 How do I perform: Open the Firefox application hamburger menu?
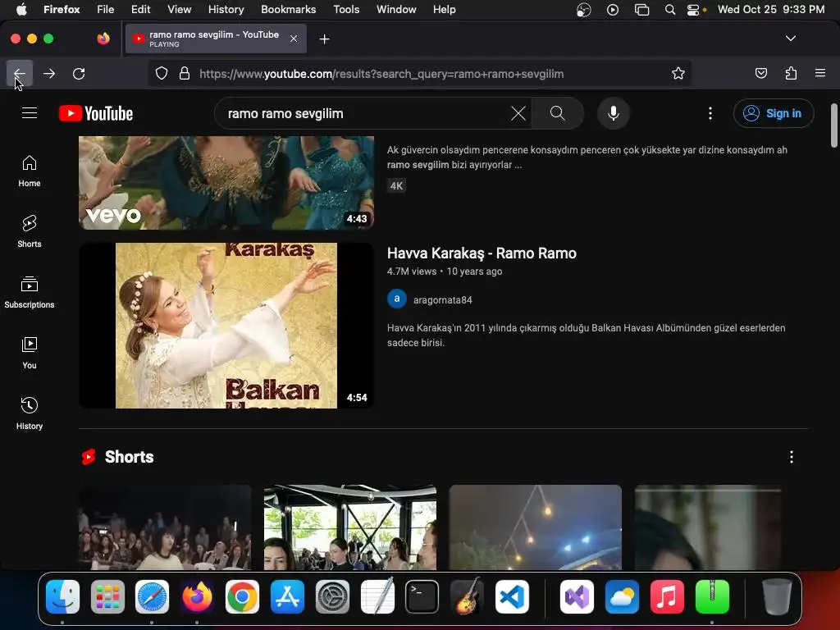click(820, 73)
